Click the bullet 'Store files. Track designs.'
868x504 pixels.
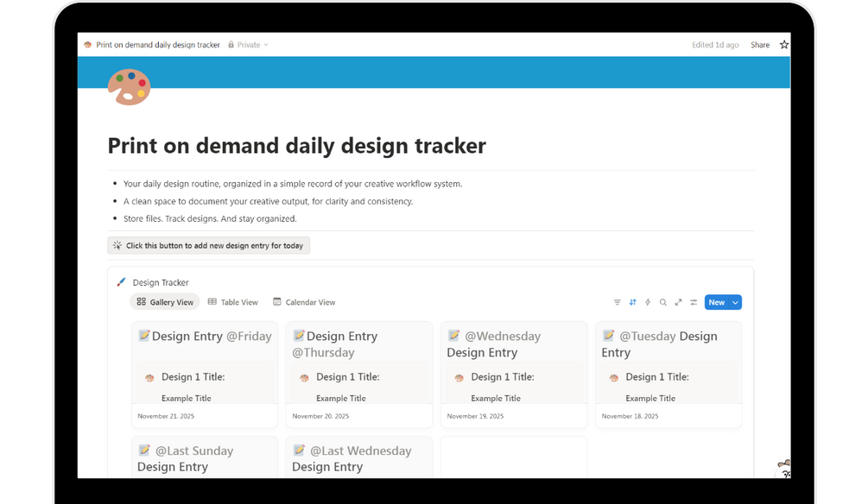(210, 218)
